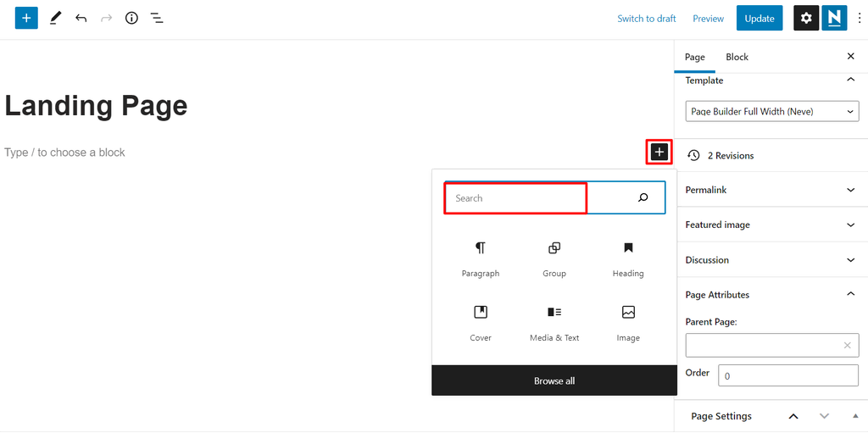Expand the Permalink section
868x433 pixels.
[771, 190]
